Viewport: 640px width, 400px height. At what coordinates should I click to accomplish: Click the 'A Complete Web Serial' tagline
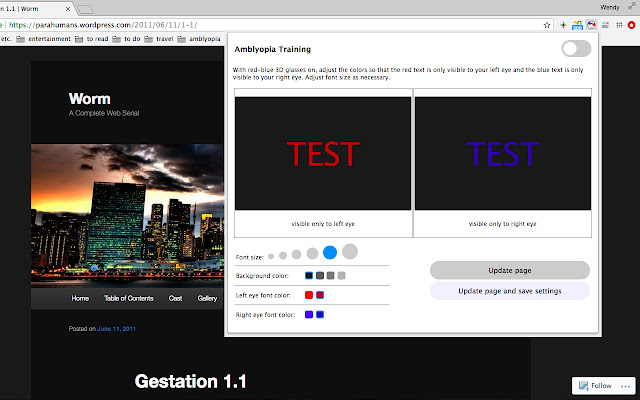click(104, 113)
